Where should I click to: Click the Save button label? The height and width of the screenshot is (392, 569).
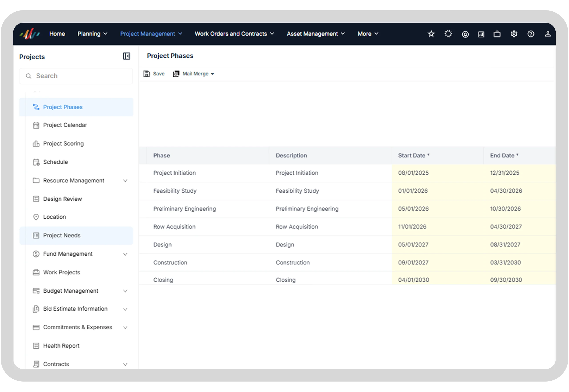coord(158,74)
